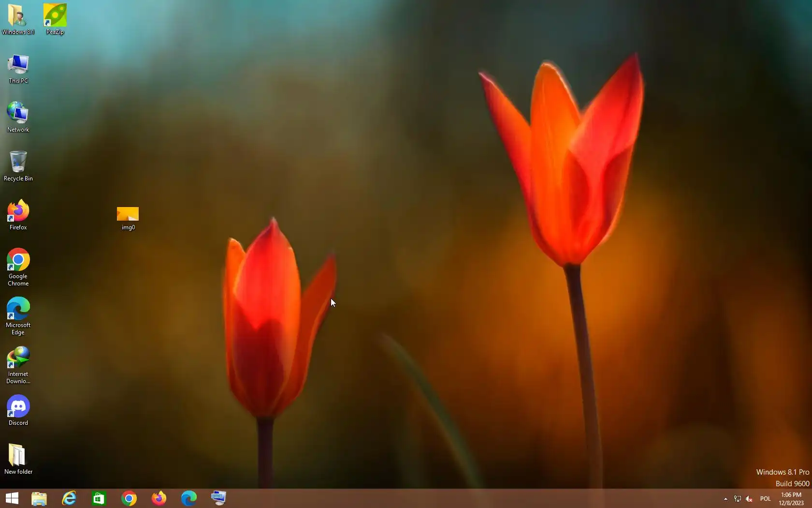Open the POL input language selector

[766, 499]
